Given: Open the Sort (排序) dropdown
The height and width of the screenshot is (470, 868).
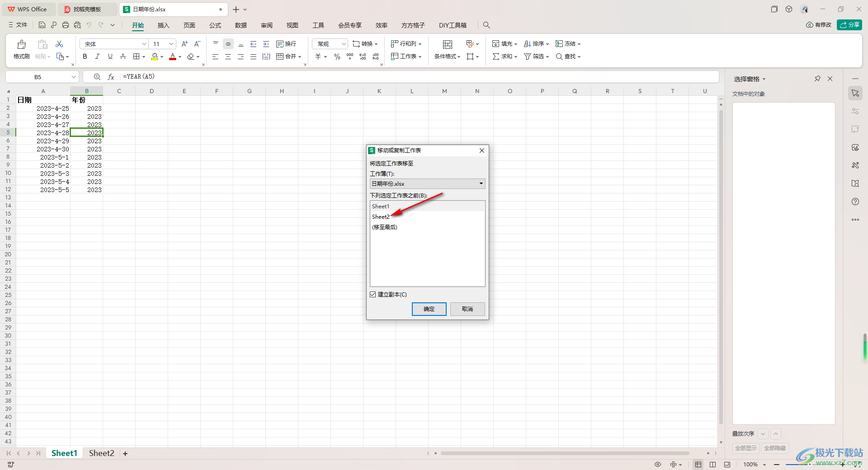Looking at the screenshot, I should coord(536,44).
